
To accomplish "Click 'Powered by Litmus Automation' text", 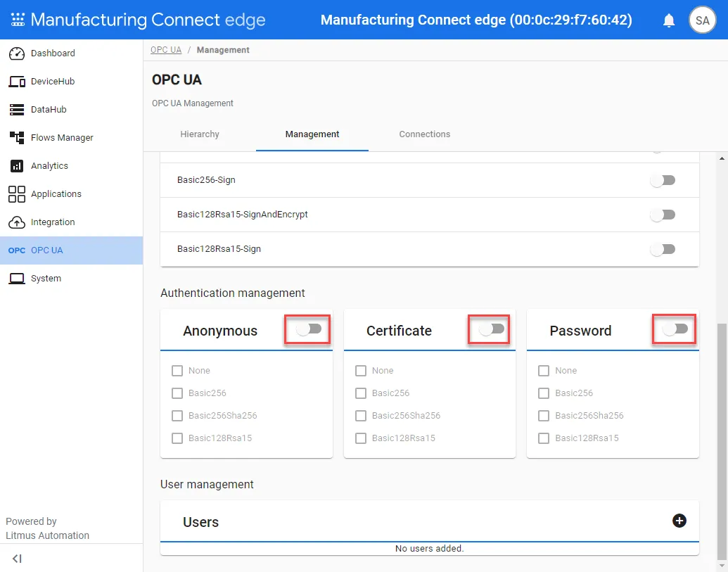I will (47, 529).
